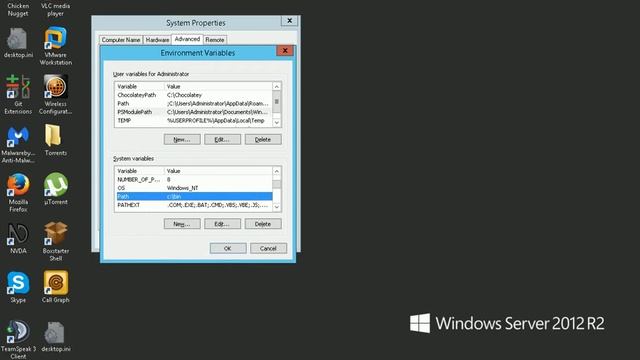
Task: Select the Chicken Nugget desktop icon
Action: point(18,9)
